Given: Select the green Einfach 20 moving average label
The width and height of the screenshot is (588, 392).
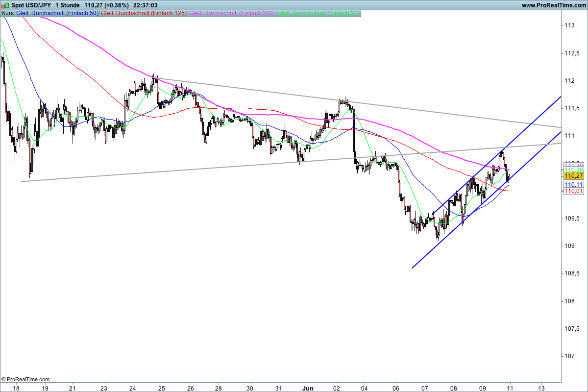Looking at the screenshot, I should click(x=319, y=13).
